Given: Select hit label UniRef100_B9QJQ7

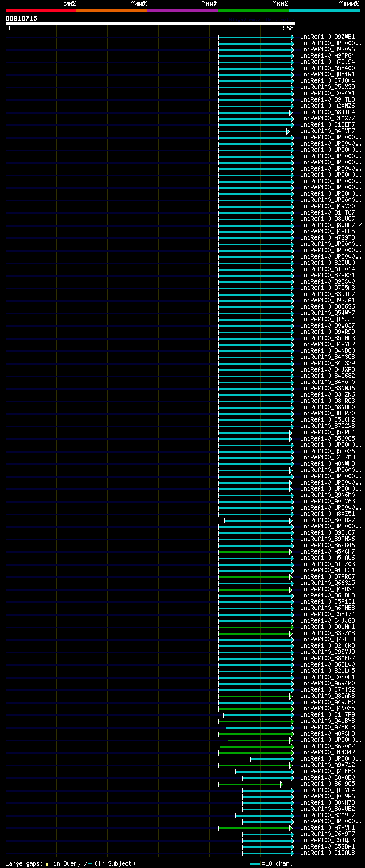Looking at the screenshot, I should (328, 533).
